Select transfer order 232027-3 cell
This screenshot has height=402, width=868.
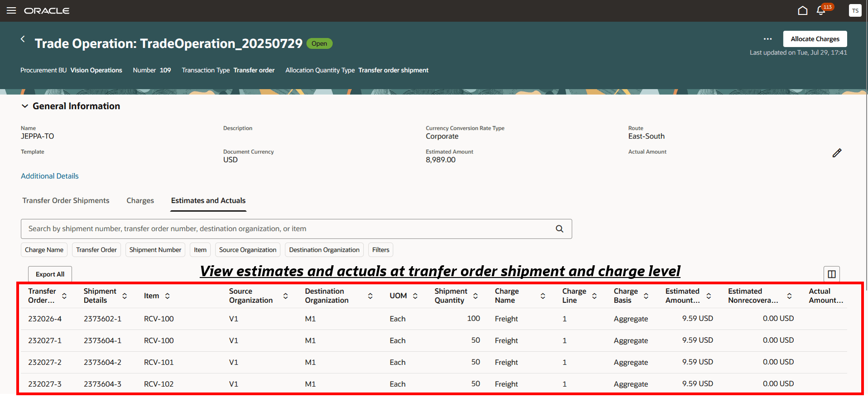tap(45, 384)
